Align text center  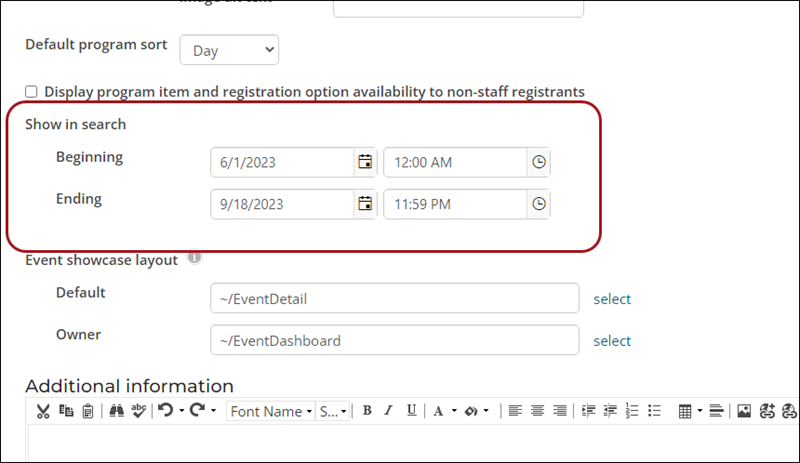coord(537,410)
